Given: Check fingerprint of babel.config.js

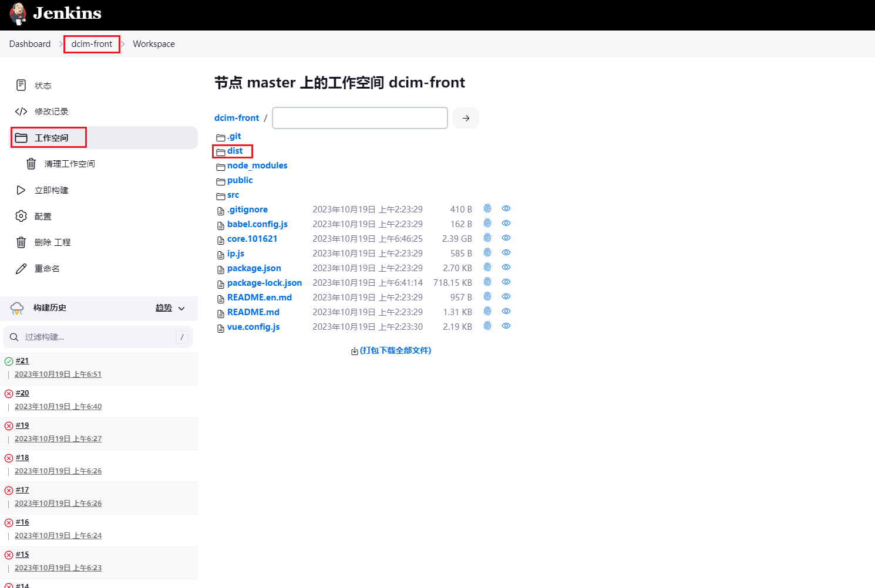Looking at the screenshot, I should coord(487,224).
